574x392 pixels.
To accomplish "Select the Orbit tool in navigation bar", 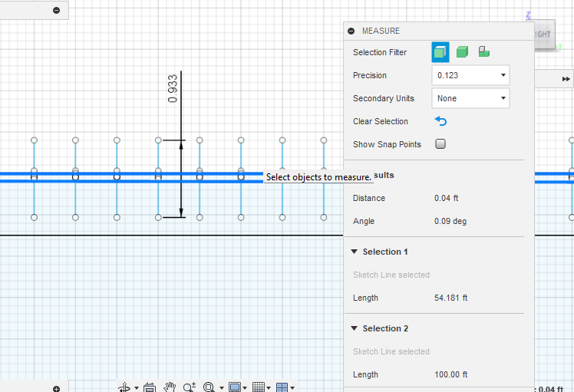I will 124,387.
